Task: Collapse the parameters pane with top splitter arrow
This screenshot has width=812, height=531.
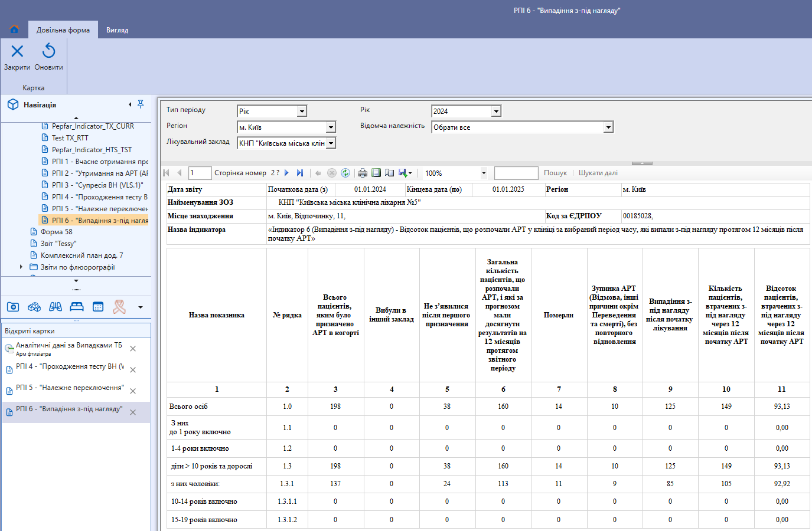Action: (x=642, y=163)
